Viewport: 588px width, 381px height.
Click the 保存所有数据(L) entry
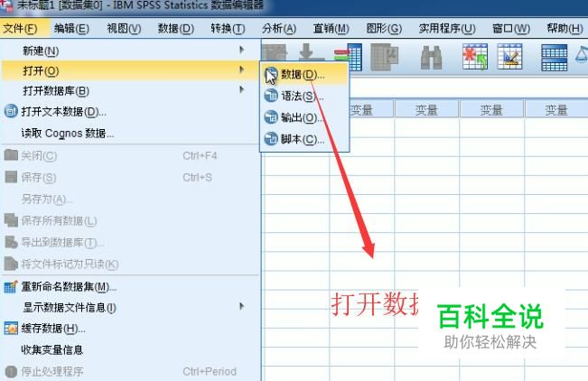click(x=129, y=220)
